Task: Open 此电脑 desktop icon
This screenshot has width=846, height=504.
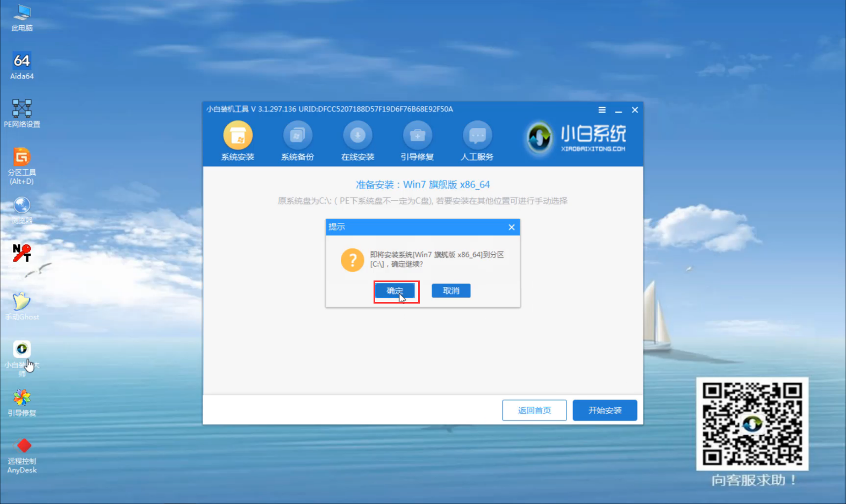Action: 22,13
